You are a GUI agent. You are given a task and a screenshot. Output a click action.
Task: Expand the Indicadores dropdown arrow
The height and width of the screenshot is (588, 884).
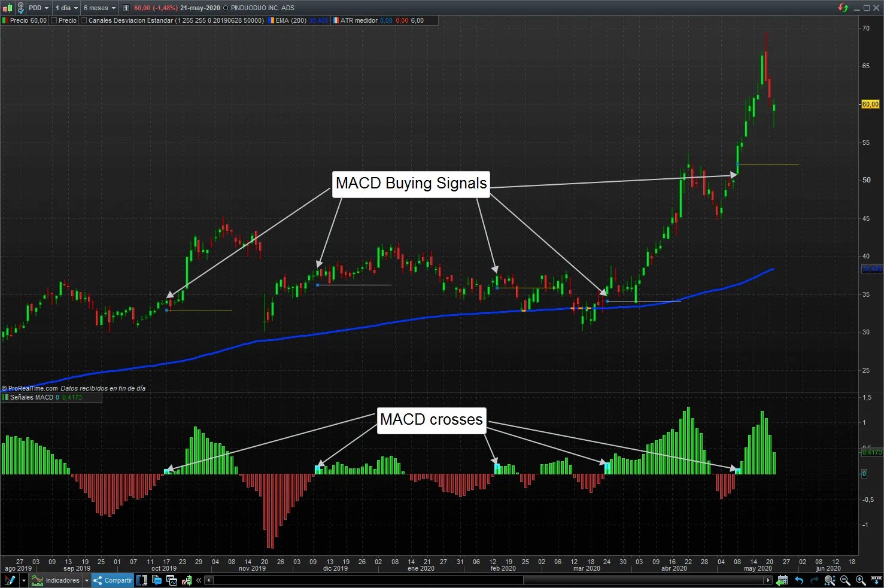(86, 580)
